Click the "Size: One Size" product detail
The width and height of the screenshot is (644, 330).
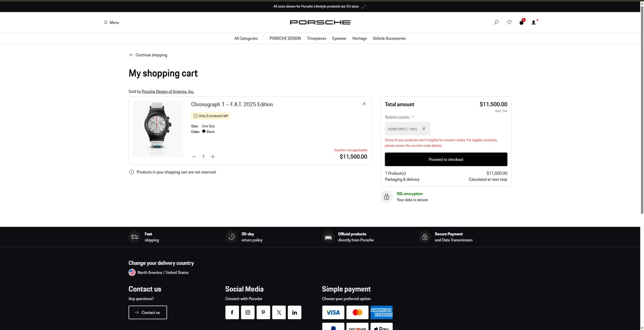click(x=203, y=126)
